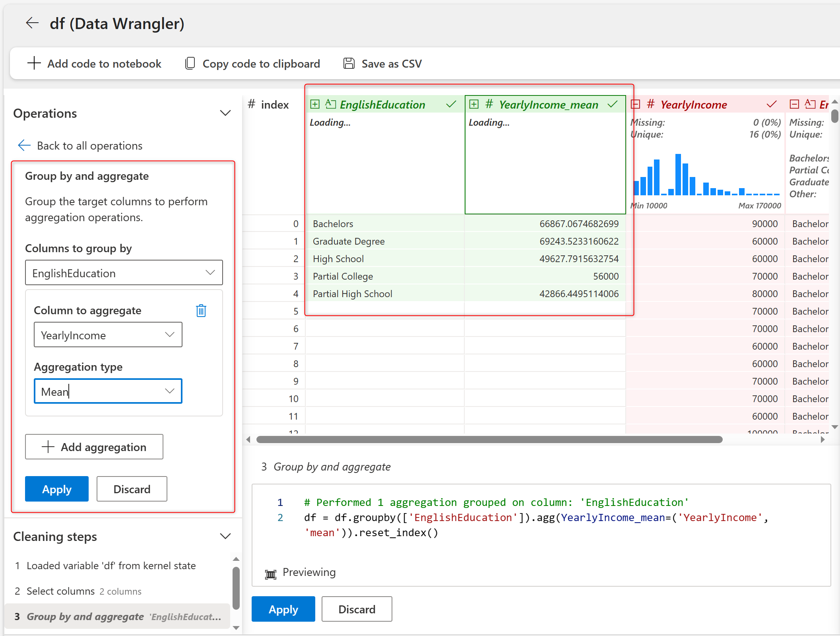
Task: Toggle checkmark on YearlyIncome_mean column
Action: 613,104
